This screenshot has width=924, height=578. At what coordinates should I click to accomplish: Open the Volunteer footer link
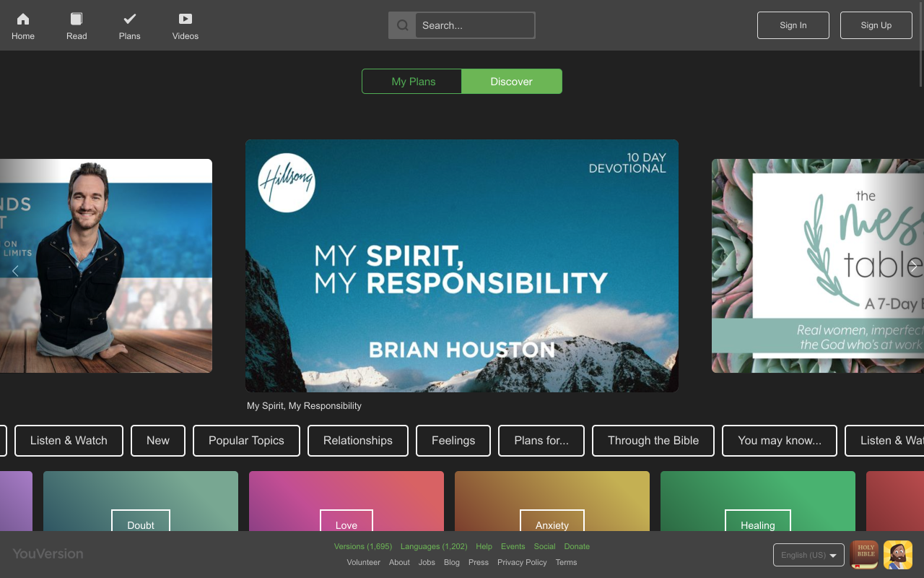point(363,563)
